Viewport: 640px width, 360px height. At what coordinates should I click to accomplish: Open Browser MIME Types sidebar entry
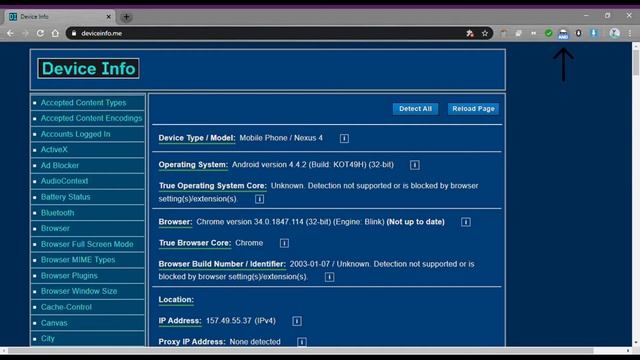pyautogui.click(x=78, y=260)
